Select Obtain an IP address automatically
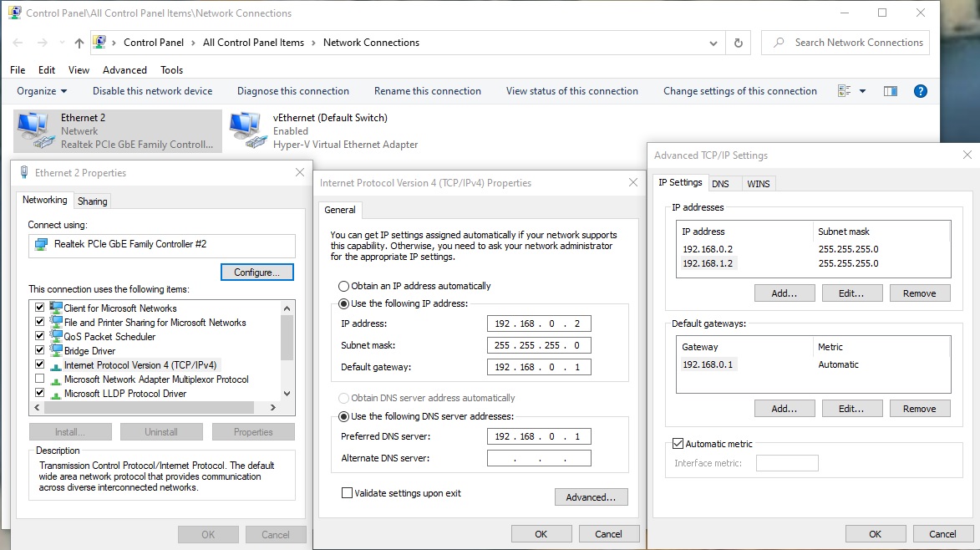Viewport: 980px width, 550px height. point(343,286)
